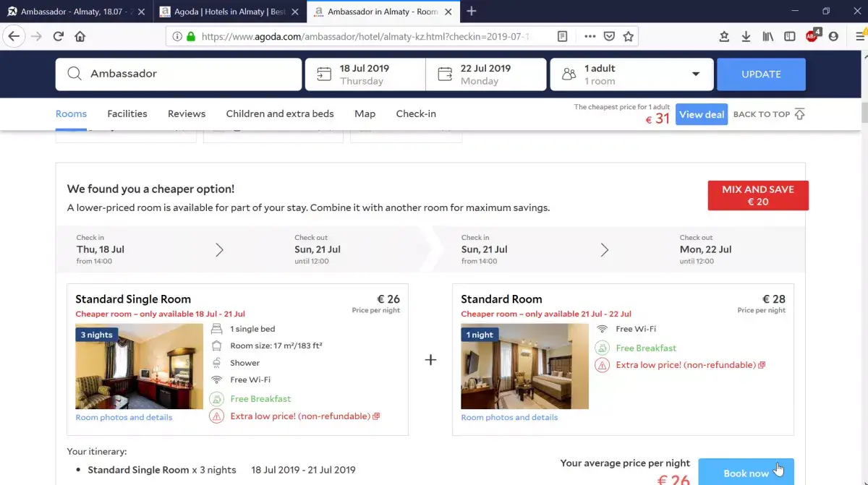Jump to the Reviews section
Image resolution: width=868 pixels, height=485 pixels.
tap(187, 113)
